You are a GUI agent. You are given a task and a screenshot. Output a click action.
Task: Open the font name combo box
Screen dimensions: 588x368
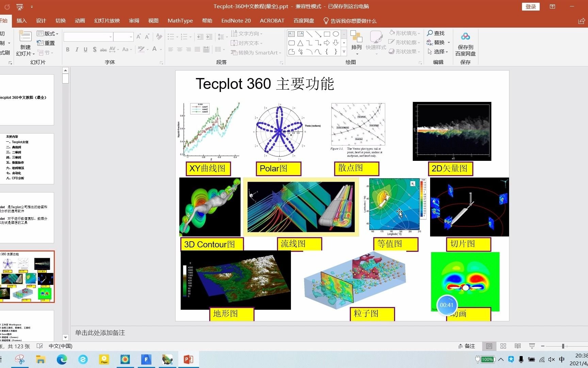(x=88, y=36)
